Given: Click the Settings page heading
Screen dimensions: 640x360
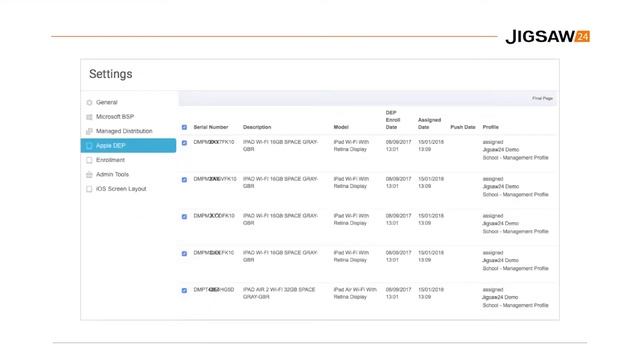Looking at the screenshot, I should coord(111,74).
